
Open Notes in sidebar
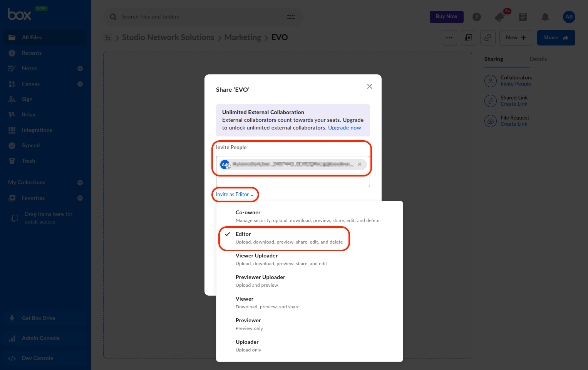coord(29,68)
